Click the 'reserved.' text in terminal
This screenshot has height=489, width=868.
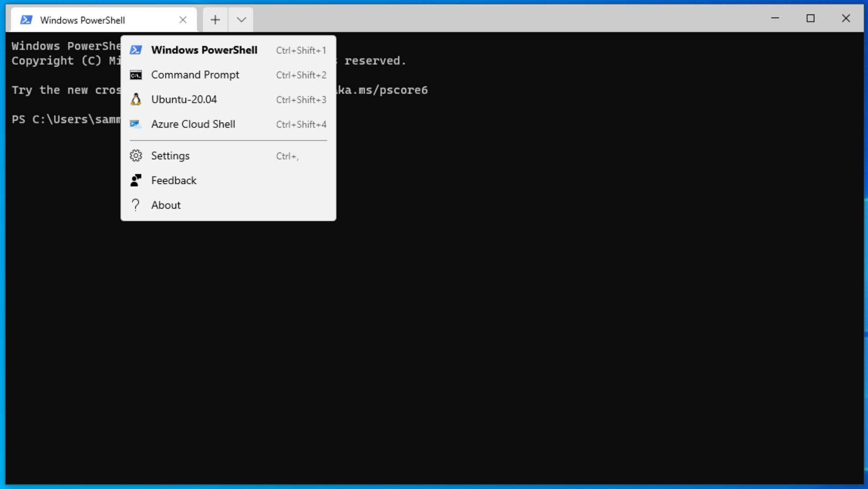click(375, 61)
